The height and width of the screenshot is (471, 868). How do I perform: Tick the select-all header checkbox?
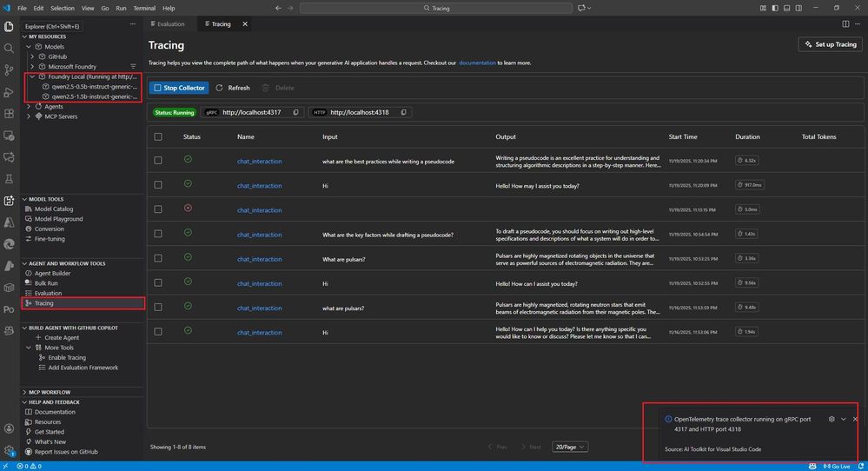pyautogui.click(x=158, y=136)
